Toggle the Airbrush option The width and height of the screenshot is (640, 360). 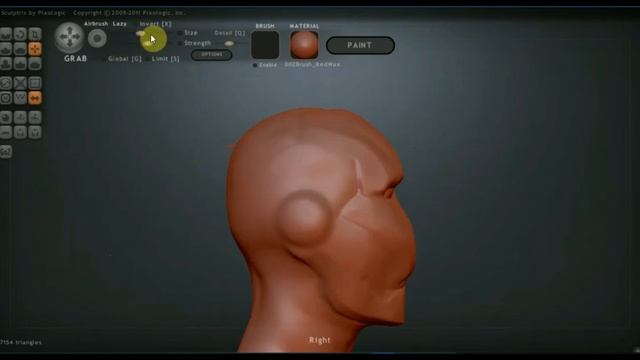[96, 24]
